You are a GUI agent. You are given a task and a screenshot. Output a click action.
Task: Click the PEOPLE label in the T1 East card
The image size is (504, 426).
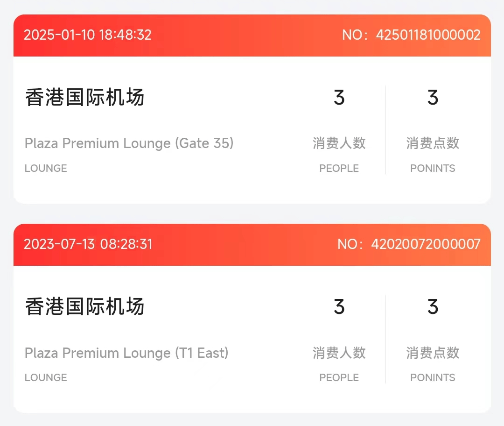pos(339,377)
